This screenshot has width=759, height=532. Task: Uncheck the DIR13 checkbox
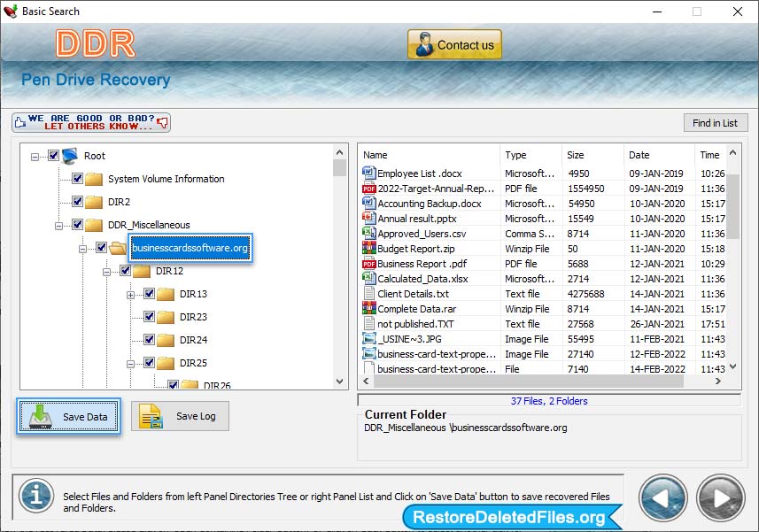coord(149,293)
